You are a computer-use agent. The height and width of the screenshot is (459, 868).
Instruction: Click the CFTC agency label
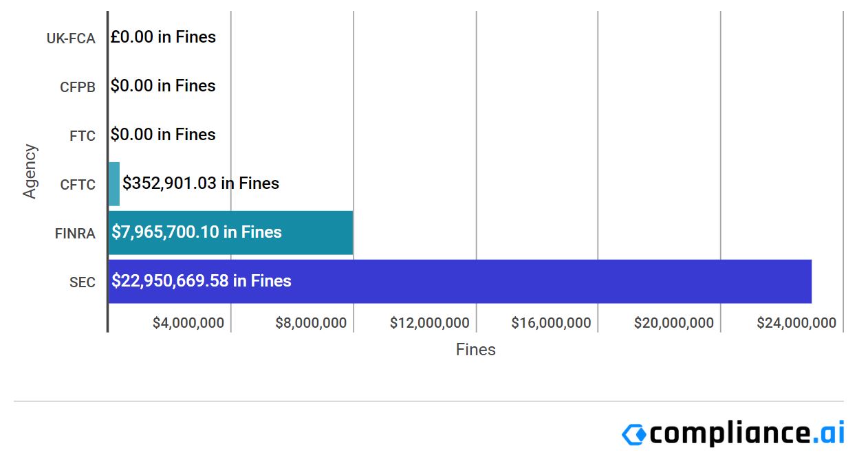(x=78, y=185)
